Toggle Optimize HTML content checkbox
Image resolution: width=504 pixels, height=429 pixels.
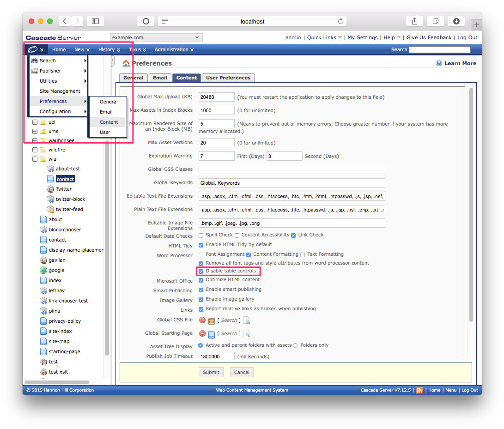point(201,280)
